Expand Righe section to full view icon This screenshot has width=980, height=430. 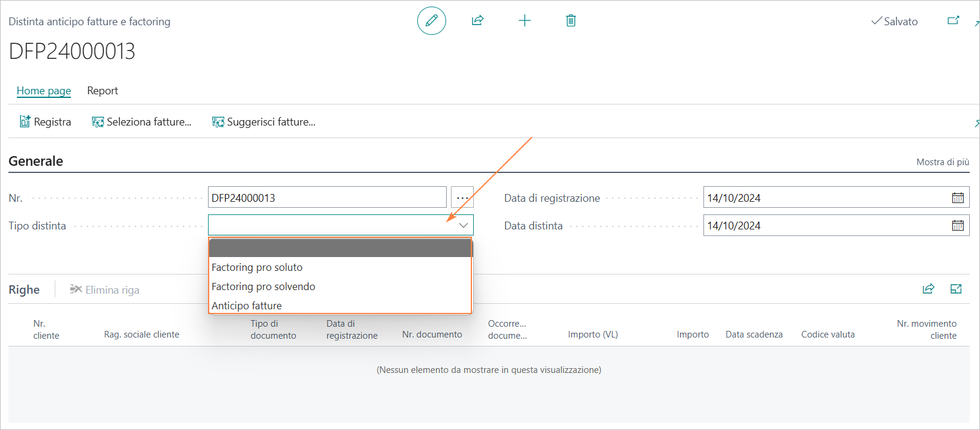tap(956, 289)
